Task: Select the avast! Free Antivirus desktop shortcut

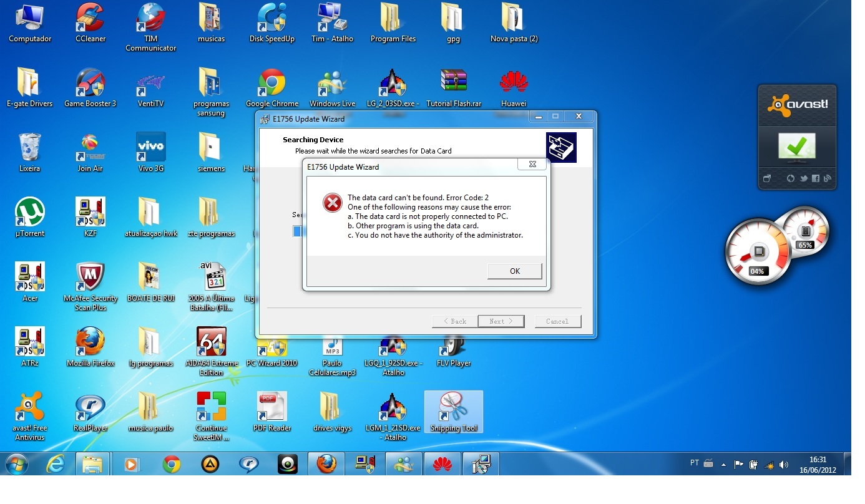Action: coord(29,416)
